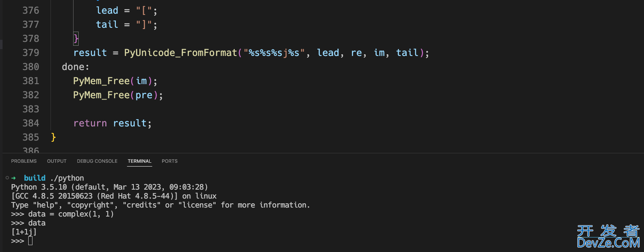Image resolution: width=644 pixels, height=252 pixels.
Task: Click the 'pre' argument on line 382
Action: coord(144,95)
